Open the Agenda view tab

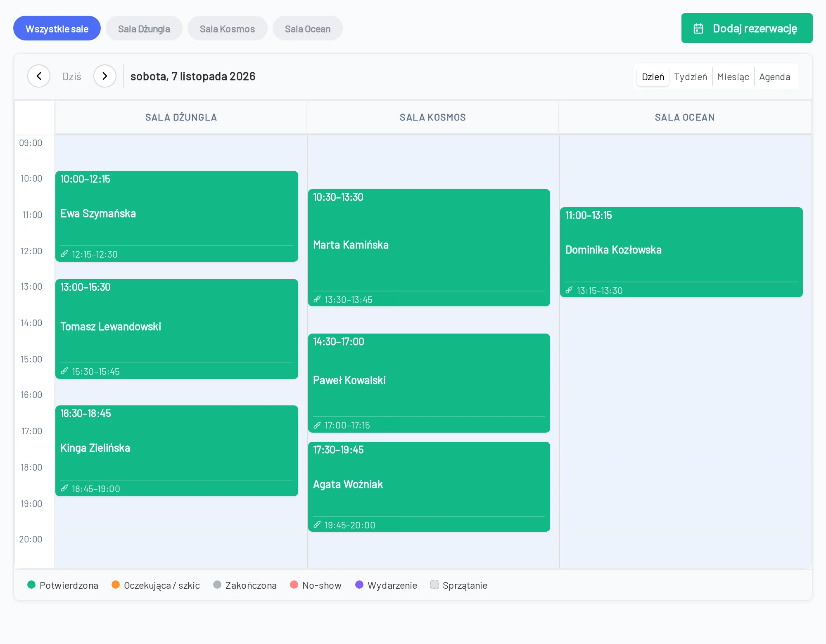click(775, 77)
